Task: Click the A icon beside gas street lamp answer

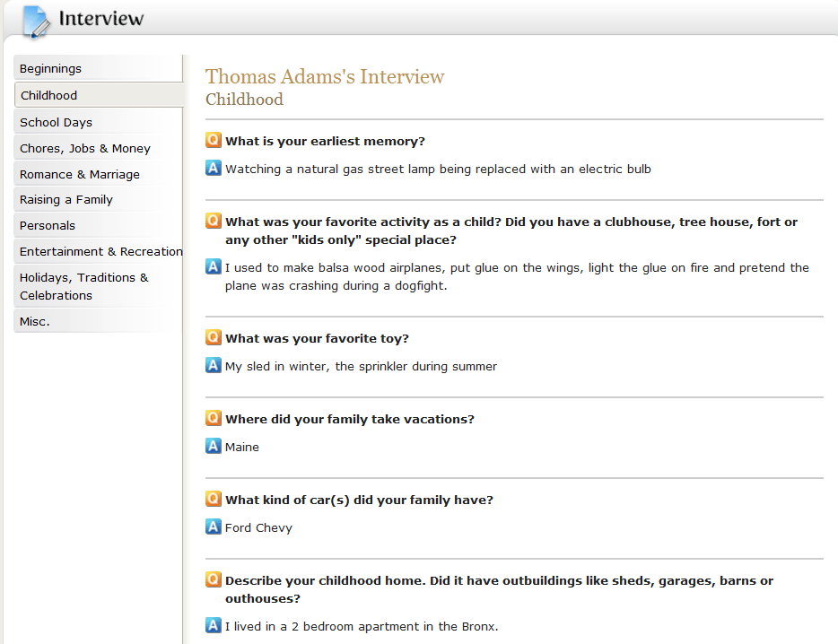Action: tap(214, 168)
